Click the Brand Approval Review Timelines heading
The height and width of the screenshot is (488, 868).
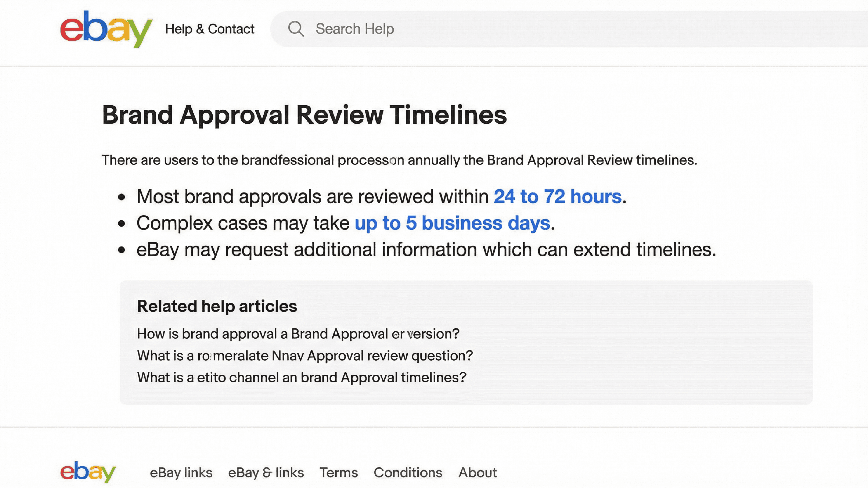[304, 115]
